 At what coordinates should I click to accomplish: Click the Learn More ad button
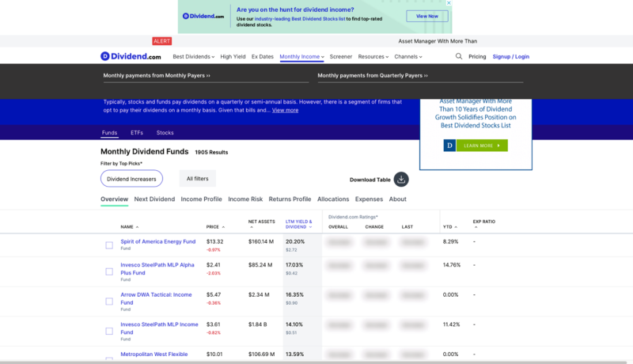click(x=482, y=146)
